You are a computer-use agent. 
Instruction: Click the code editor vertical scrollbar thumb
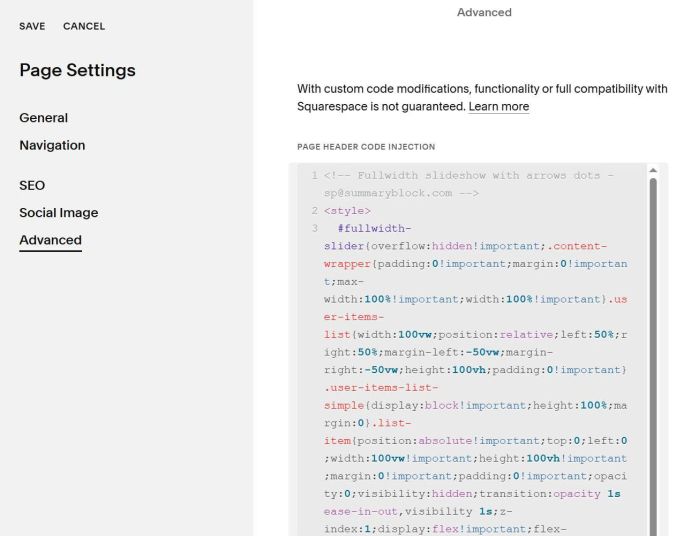tap(653, 350)
